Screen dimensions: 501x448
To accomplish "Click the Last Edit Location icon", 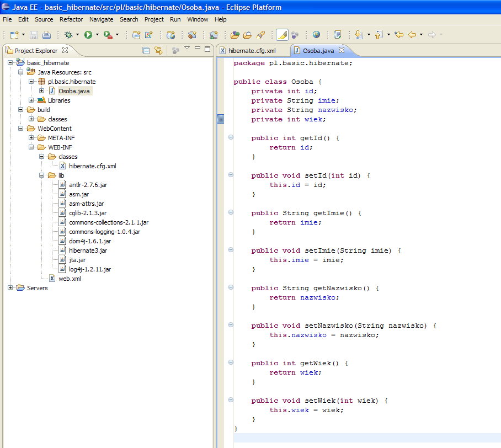I will pyautogui.click(x=399, y=35).
